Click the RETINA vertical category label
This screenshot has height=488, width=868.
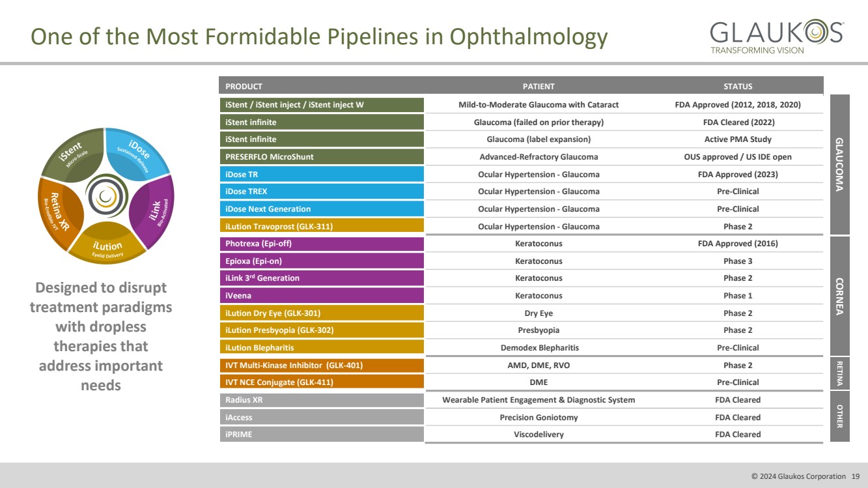[839, 373]
